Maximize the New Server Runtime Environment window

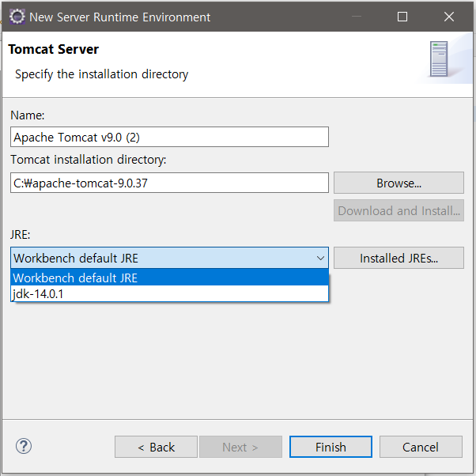click(402, 17)
